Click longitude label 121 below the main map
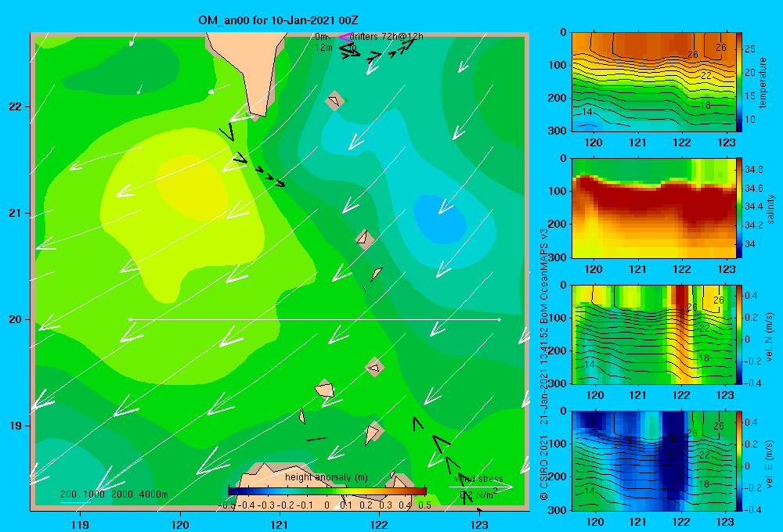The height and width of the screenshot is (532, 783). [x=280, y=524]
